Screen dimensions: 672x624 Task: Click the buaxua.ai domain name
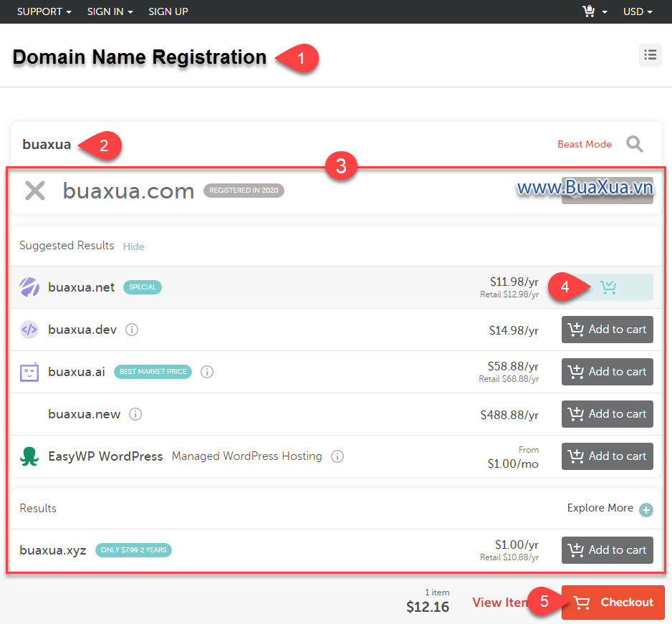(76, 372)
